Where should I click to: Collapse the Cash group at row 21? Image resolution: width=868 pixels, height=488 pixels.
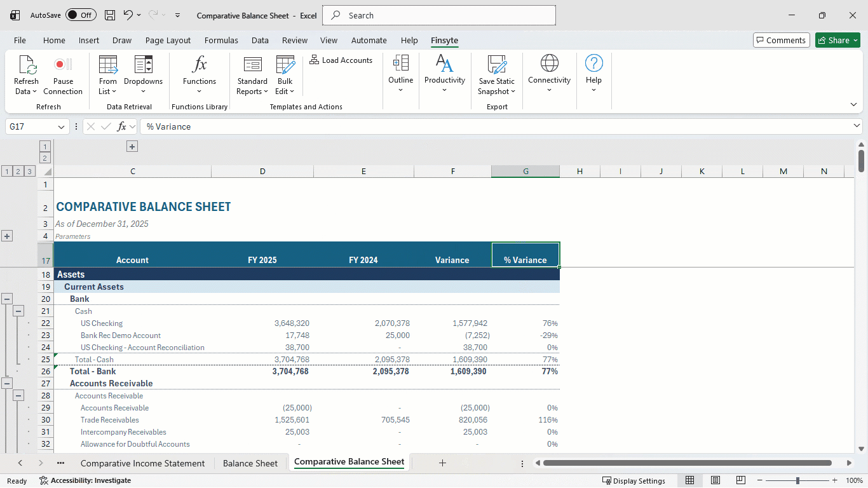pyautogui.click(x=18, y=311)
